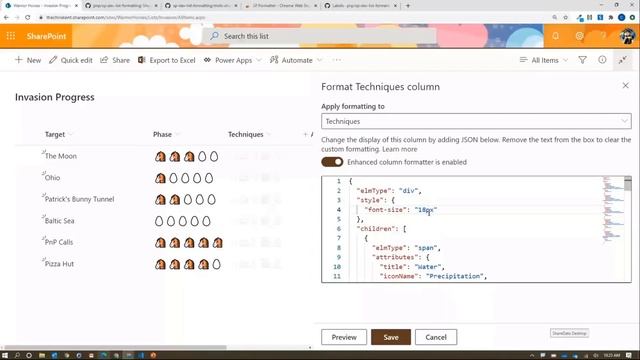
Task: Open the filter pane icon
Action: [x=582, y=60]
